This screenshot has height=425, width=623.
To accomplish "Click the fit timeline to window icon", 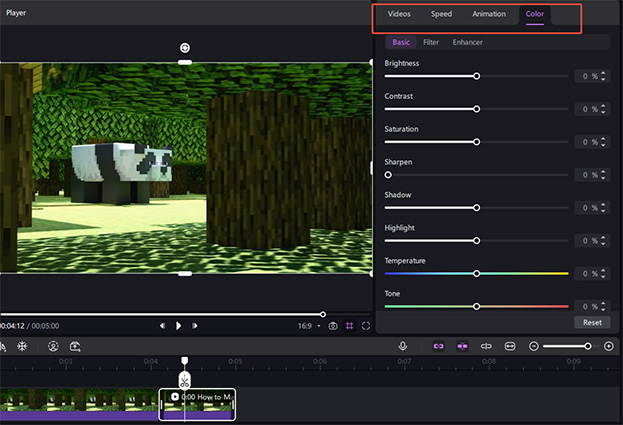I will click(x=510, y=346).
